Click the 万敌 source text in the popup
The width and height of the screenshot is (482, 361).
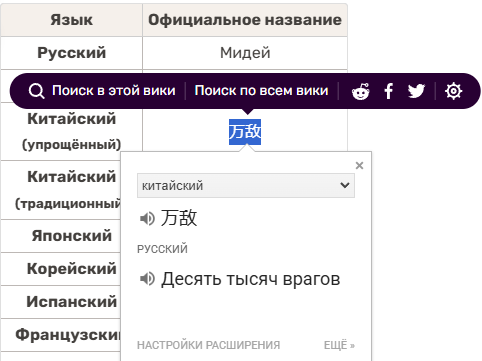point(179,218)
